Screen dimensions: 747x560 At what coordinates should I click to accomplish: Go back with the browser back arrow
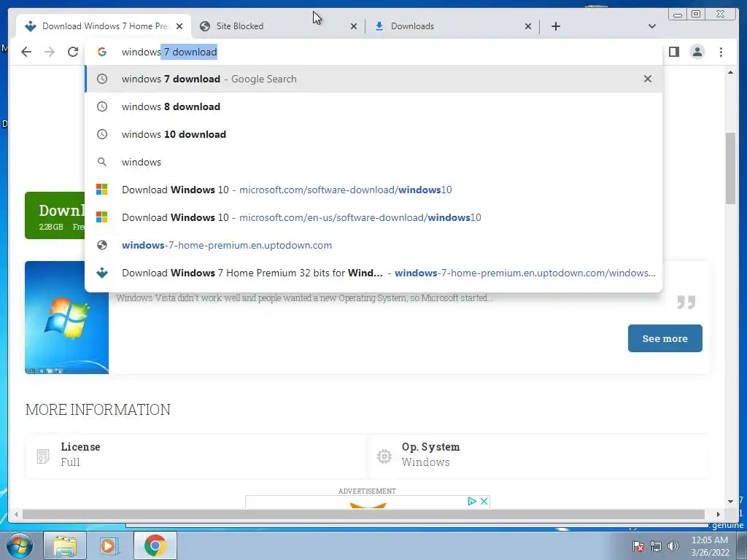26,52
